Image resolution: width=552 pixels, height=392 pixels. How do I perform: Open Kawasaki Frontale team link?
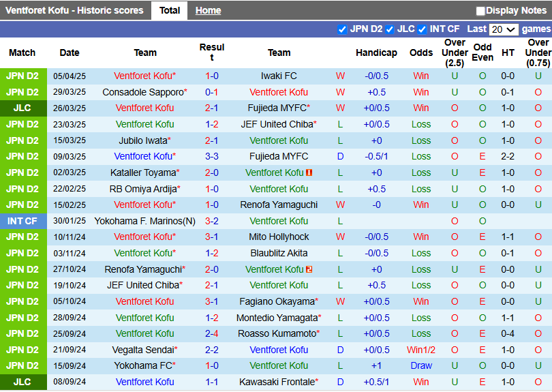(x=279, y=382)
